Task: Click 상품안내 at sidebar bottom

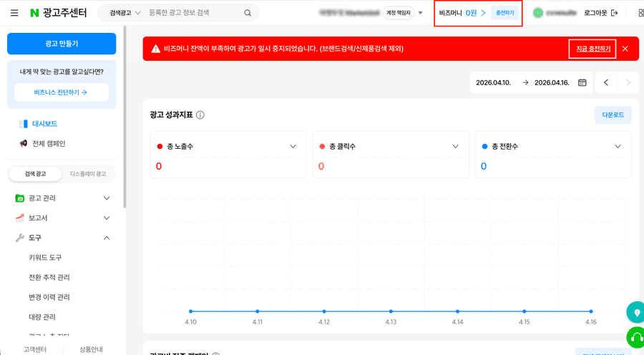Action: pyautogui.click(x=91, y=349)
